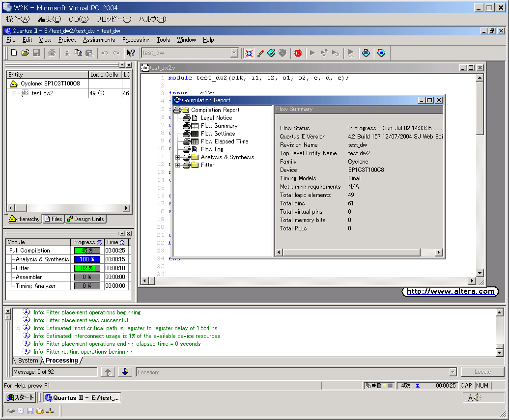Select Flow Elapsed Time in report tree

point(224,141)
